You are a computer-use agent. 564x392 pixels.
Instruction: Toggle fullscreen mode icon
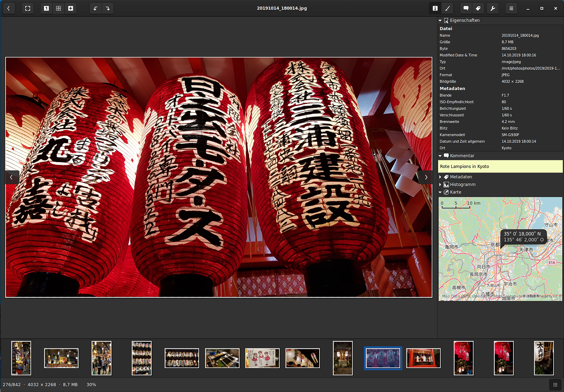(x=28, y=8)
